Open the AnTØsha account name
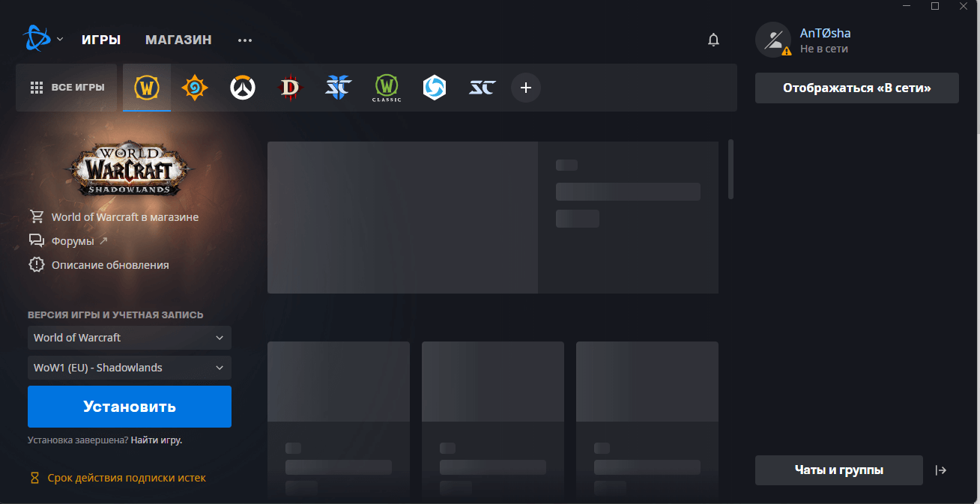 tap(825, 33)
